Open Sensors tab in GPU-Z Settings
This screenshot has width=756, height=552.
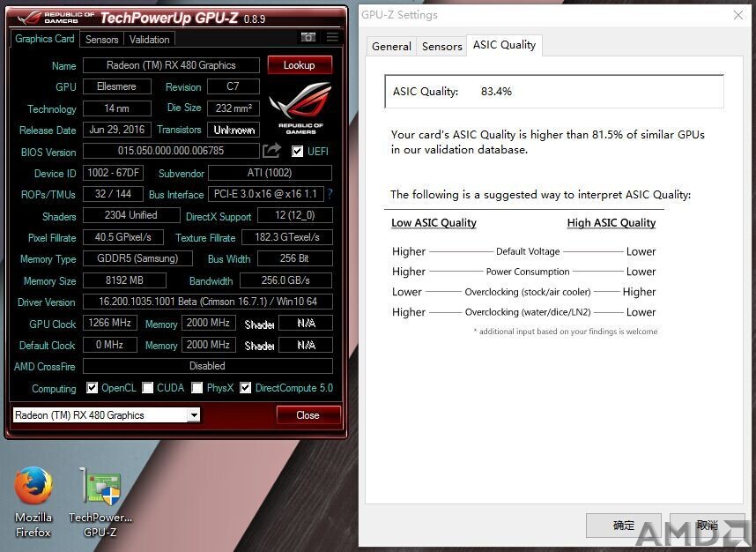(x=442, y=47)
